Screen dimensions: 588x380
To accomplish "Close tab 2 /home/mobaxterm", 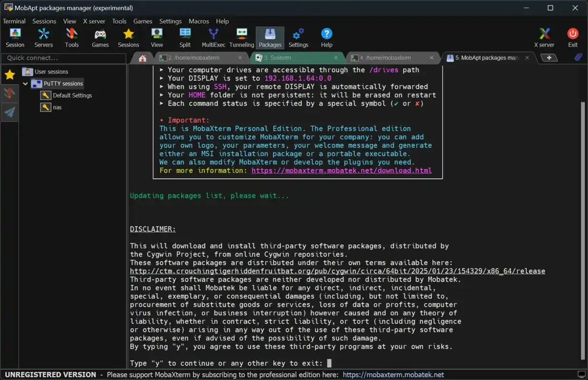I will click(x=240, y=58).
